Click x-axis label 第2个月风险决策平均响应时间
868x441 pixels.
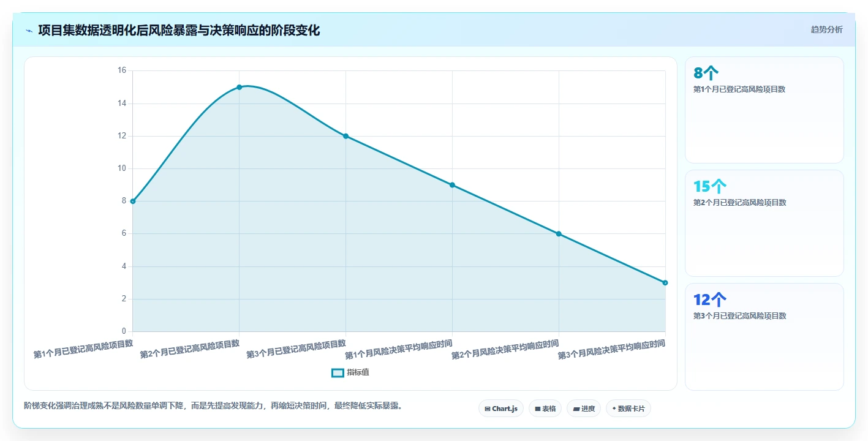pos(505,350)
